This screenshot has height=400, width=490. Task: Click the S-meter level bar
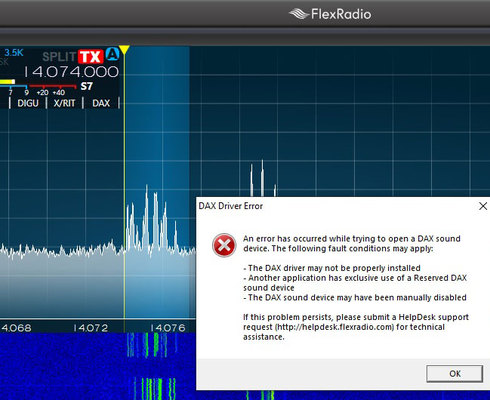tap(7, 82)
